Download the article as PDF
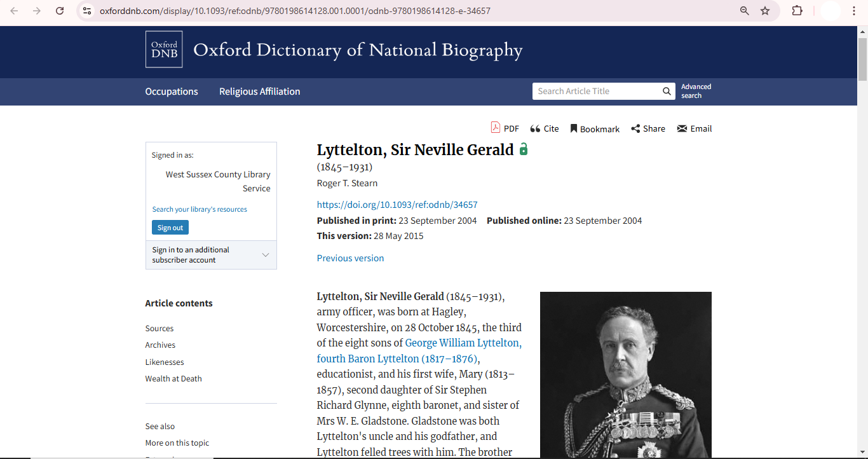This screenshot has width=868, height=459. pos(505,128)
